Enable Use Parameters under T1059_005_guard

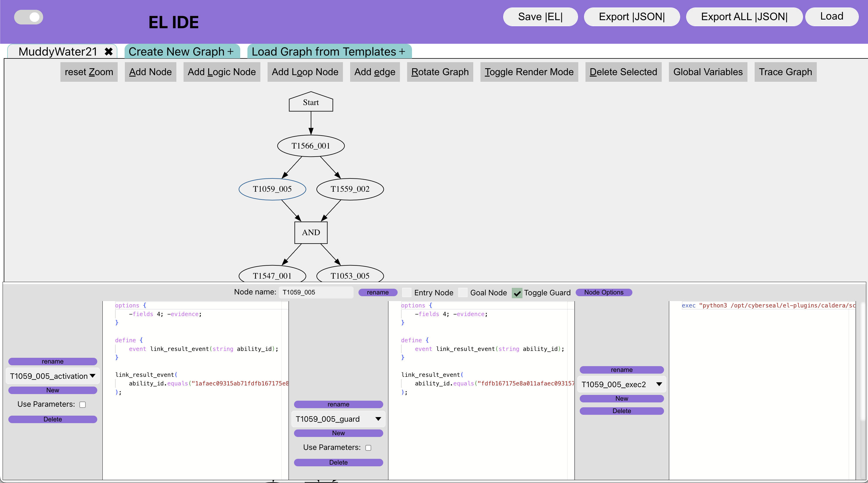[368, 448]
